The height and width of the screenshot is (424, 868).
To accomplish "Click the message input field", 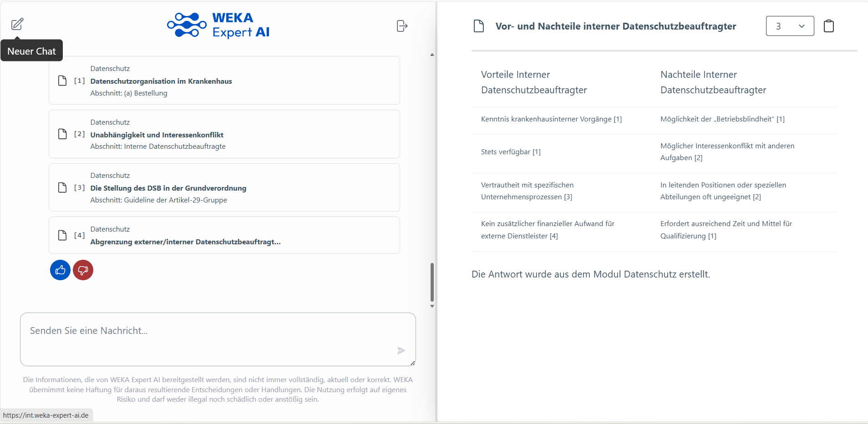I will 218,339.
